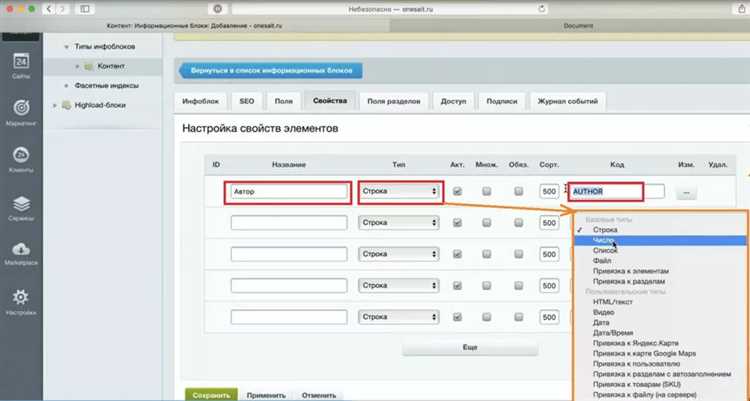Viewport: 750px width, 401px height.
Task: Open the Строка type dropdown in the Автор row
Action: pos(399,191)
